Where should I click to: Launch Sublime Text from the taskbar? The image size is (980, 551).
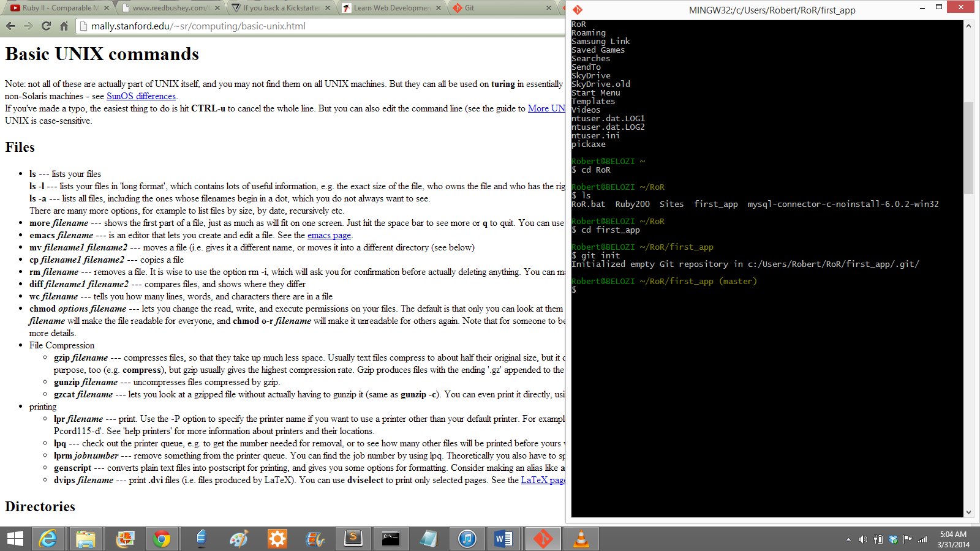coord(353,539)
